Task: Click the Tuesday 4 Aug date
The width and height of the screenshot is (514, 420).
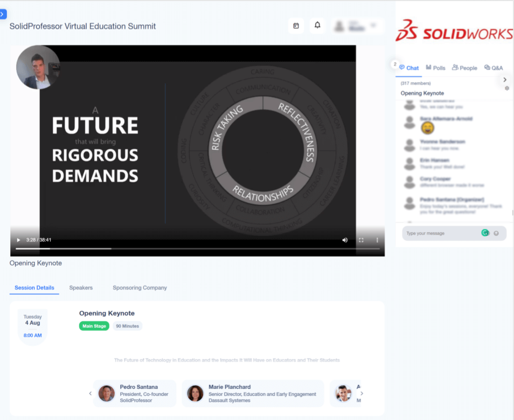Action: pos(32,320)
